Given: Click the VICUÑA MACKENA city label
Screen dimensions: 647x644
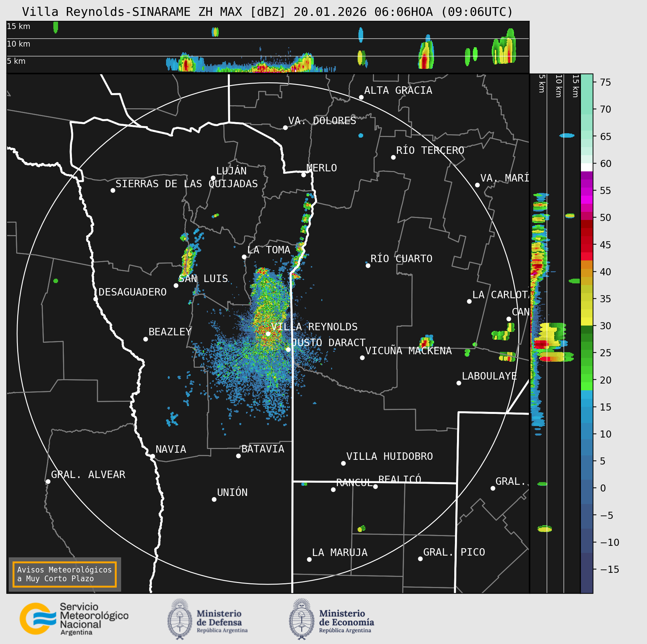Looking at the screenshot, I should [x=408, y=351].
